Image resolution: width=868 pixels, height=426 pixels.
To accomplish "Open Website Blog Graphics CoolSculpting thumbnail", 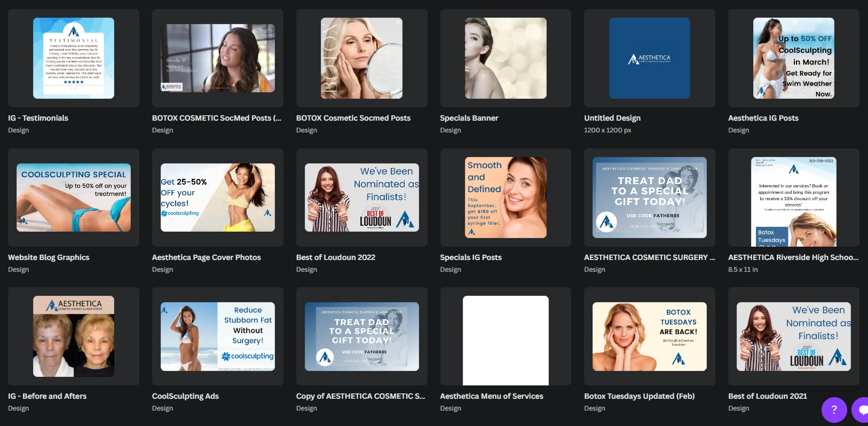I will (x=74, y=198).
